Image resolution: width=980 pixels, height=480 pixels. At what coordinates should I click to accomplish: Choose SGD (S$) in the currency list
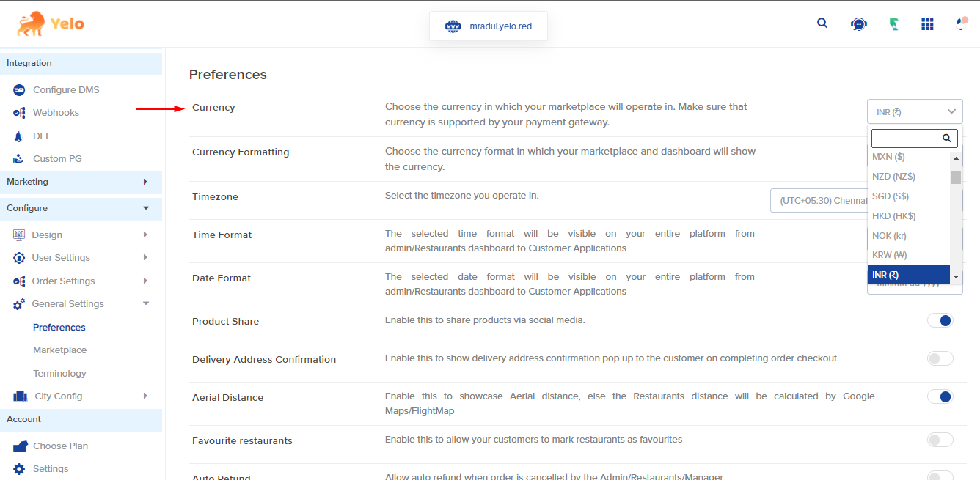pos(909,196)
